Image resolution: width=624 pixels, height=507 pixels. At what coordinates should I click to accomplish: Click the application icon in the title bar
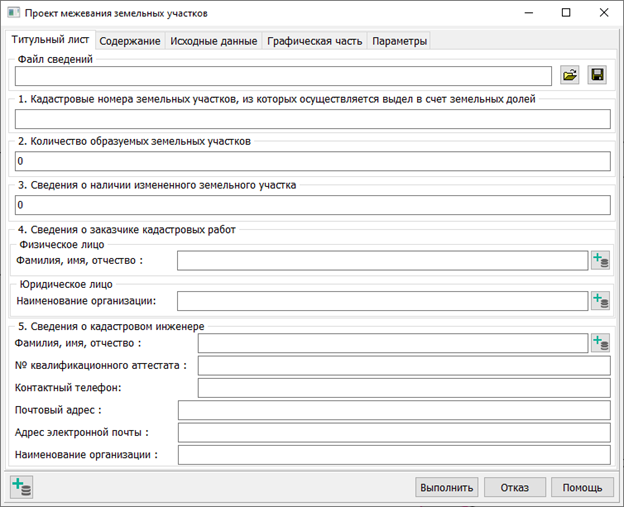click(13, 13)
